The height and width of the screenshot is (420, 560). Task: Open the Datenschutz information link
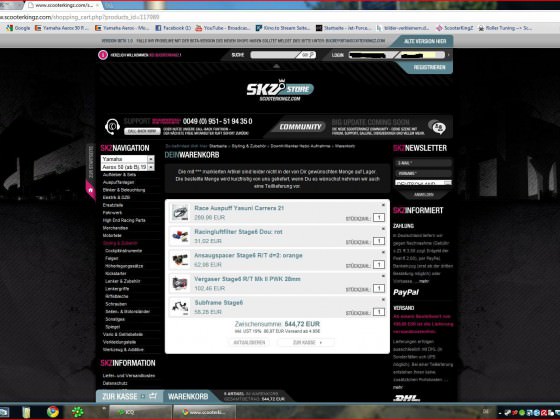115,383
